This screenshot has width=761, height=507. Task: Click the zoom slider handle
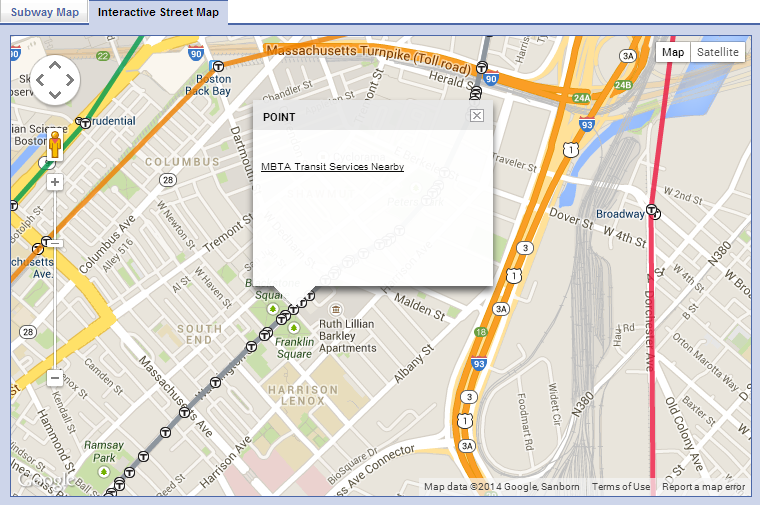[x=55, y=243]
